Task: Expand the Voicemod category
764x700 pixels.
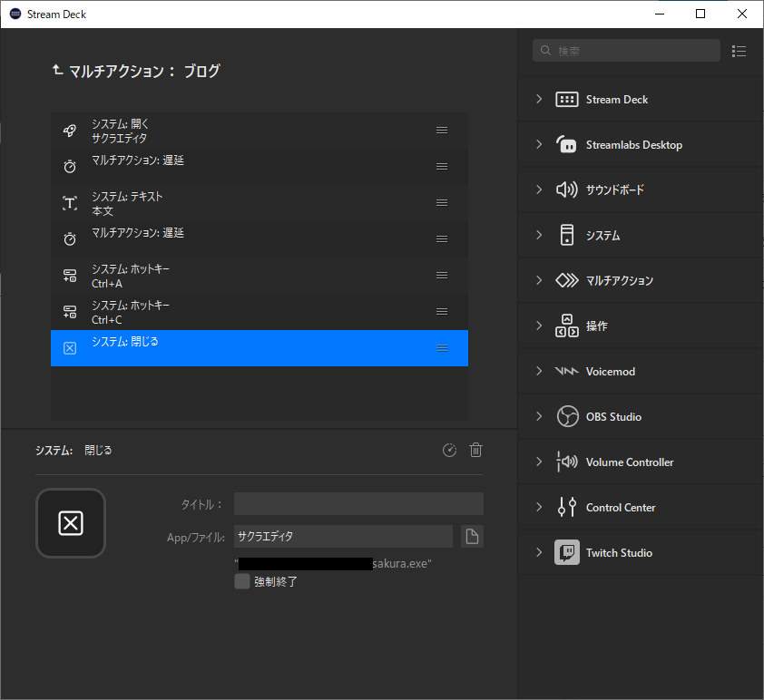Action: pyautogui.click(x=539, y=371)
